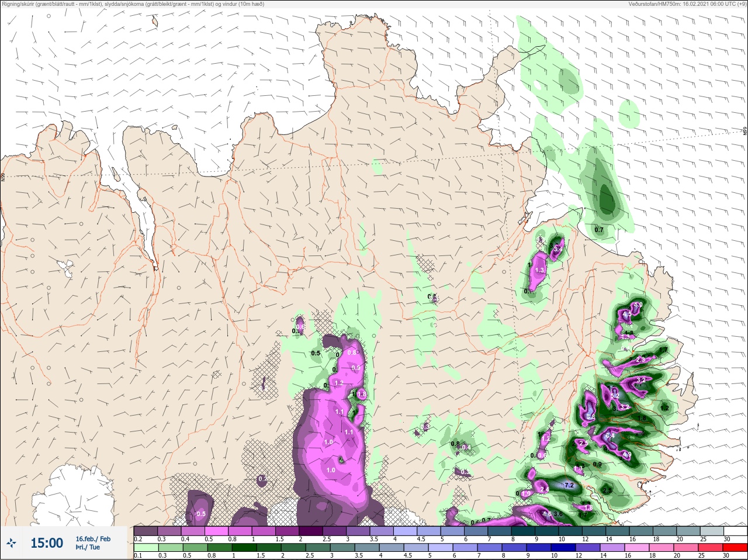Select top legend swatch between 10 and 12
This screenshot has width=748, height=560.
point(570,531)
